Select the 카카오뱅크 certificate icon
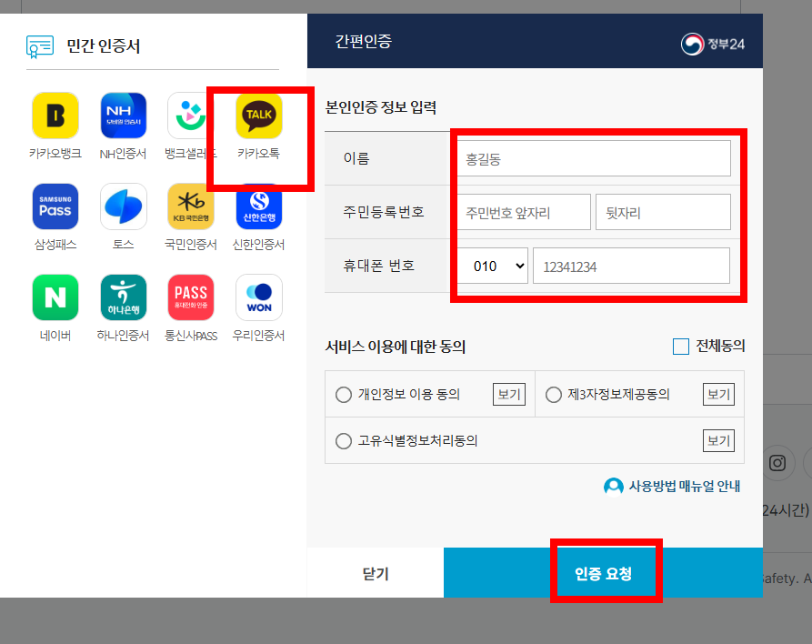812x644 pixels. point(55,116)
